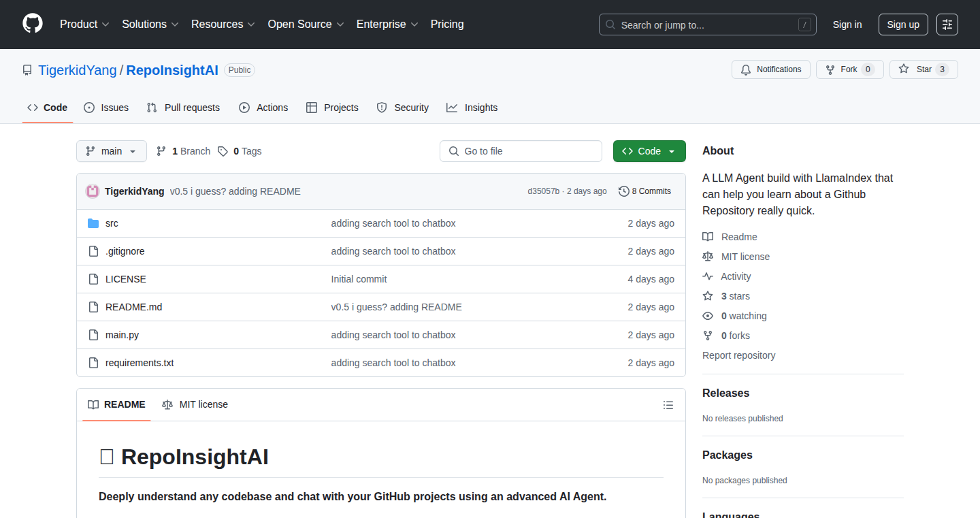The width and height of the screenshot is (980, 518).
Task: Click the Search or jump to field
Action: (x=708, y=25)
